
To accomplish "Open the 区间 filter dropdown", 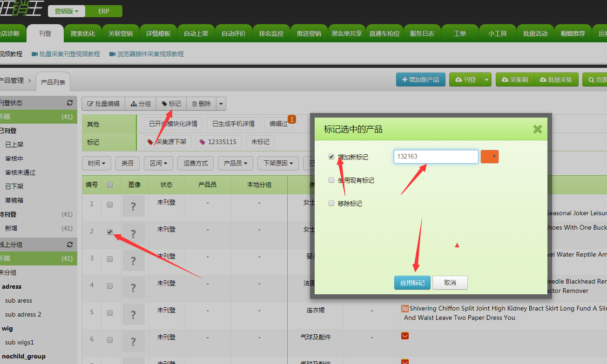I will 158,163.
